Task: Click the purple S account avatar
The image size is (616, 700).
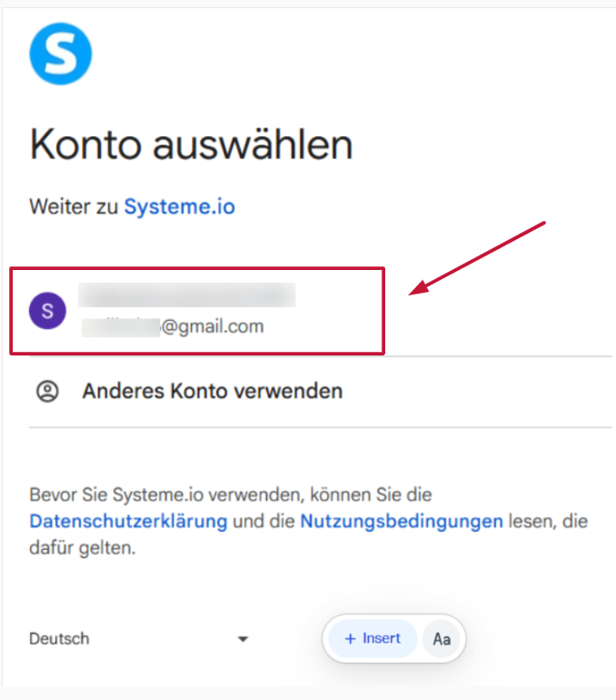Action: pyautogui.click(x=48, y=311)
